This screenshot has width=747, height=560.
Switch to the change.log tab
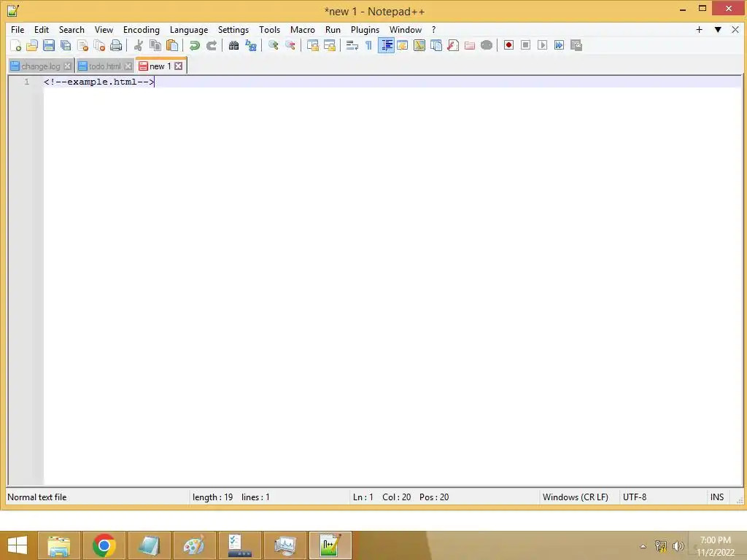pyautogui.click(x=41, y=66)
